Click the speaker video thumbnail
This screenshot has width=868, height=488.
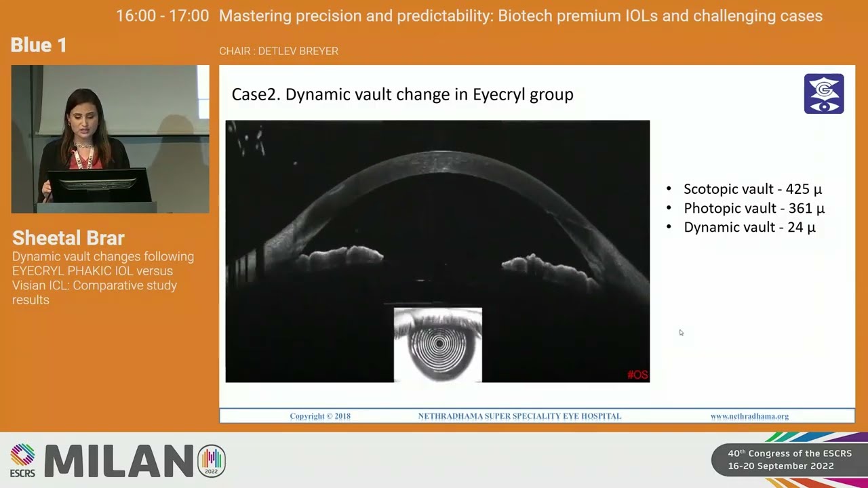coord(110,139)
